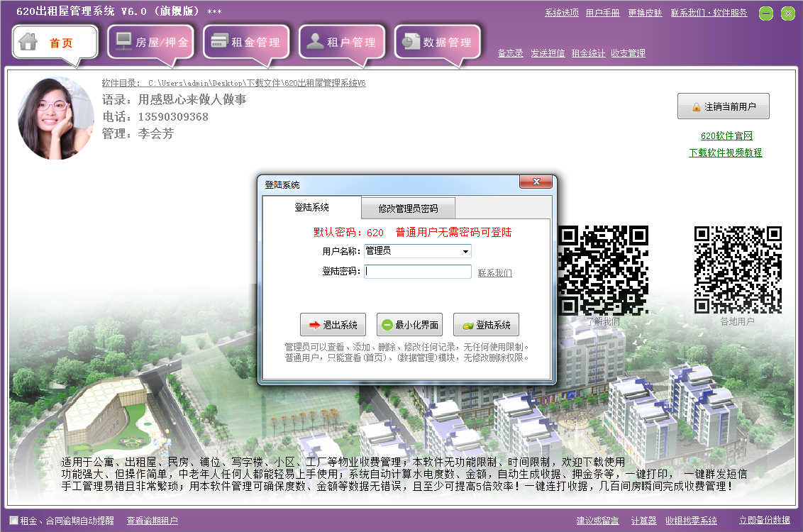Screen dimensions: 803x532
Task: Enable 租金、合同逾期自动提醒 reminder checkbox
Action: pyautogui.click(x=12, y=520)
